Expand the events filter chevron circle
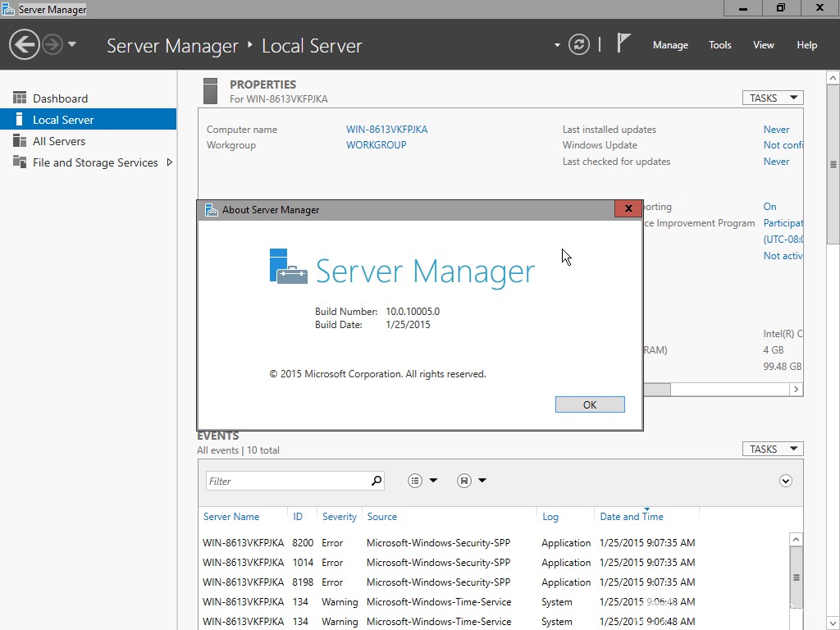The height and width of the screenshot is (630, 840). tap(785, 481)
